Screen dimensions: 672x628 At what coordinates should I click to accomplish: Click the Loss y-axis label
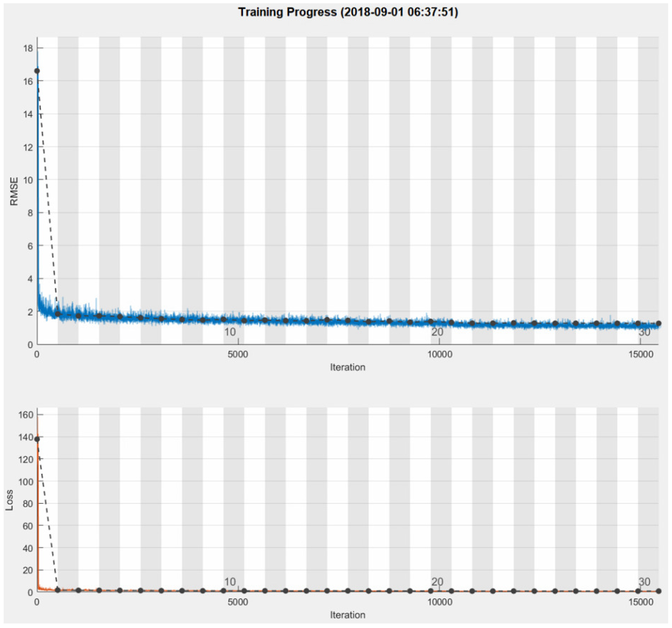[9, 500]
